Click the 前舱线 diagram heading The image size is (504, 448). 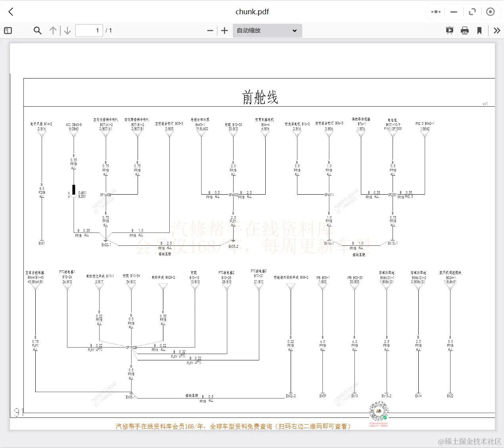click(260, 97)
